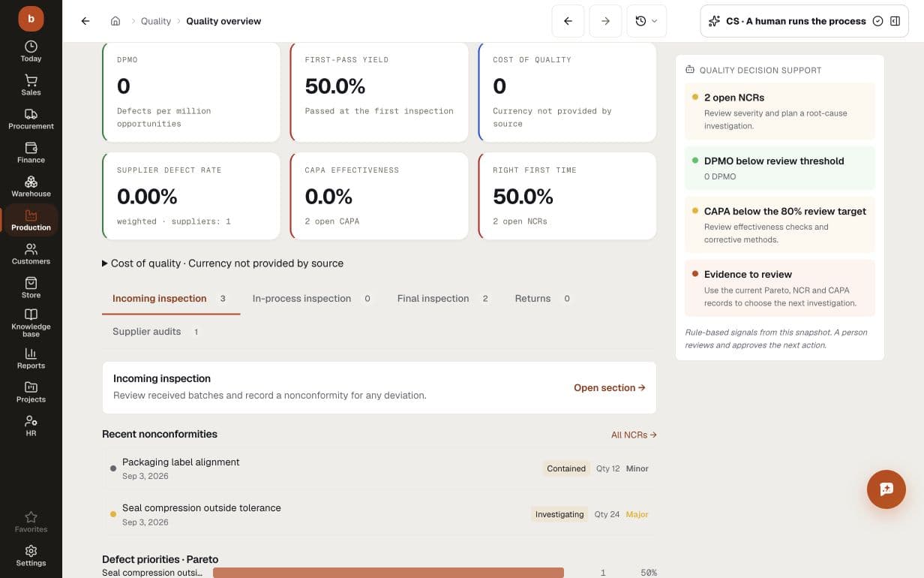Navigate to next record arrow button
This screenshot has width=924, height=578.
(605, 21)
